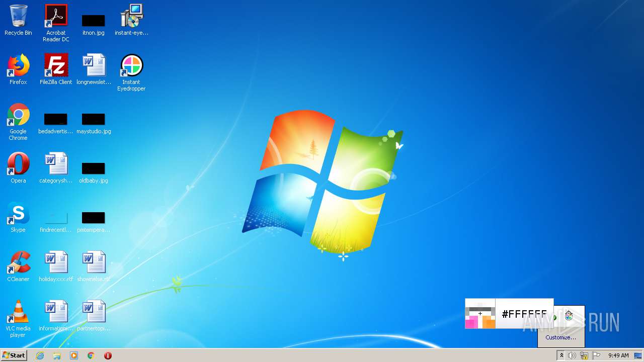
Task: Open the Opera desktop shortcut
Action: pos(18,168)
